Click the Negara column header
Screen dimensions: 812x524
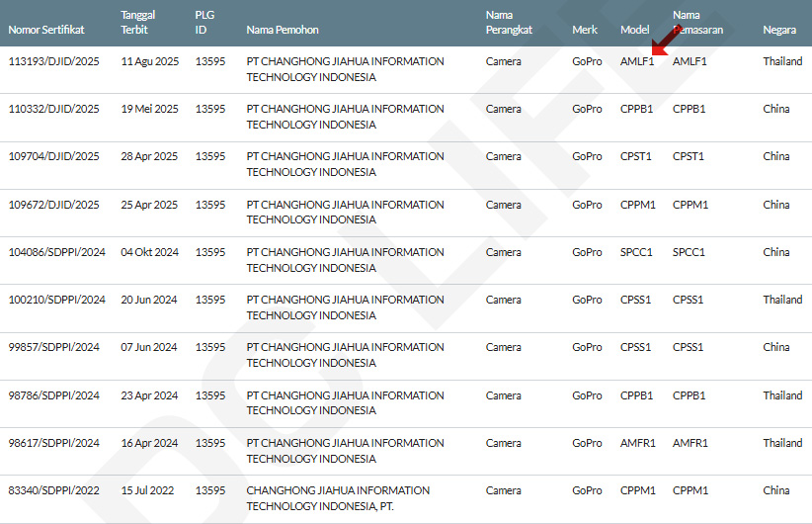tap(779, 30)
